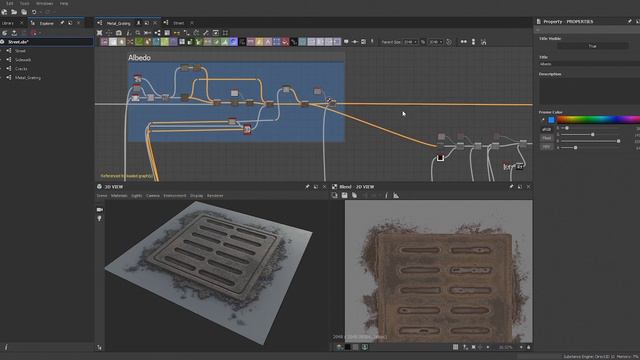Open the 3D View Environment menu

[x=175, y=196]
